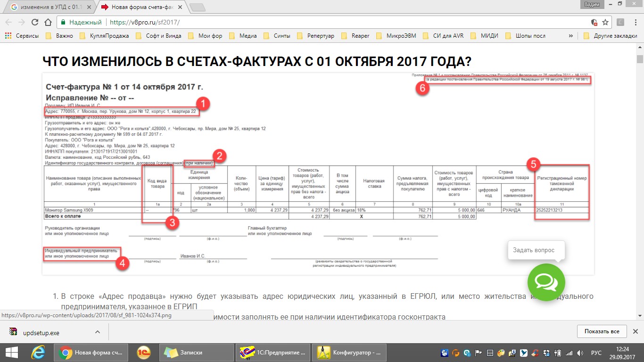Expand the updsetup.exe download options arrow
The image size is (644, 362).
point(98,332)
